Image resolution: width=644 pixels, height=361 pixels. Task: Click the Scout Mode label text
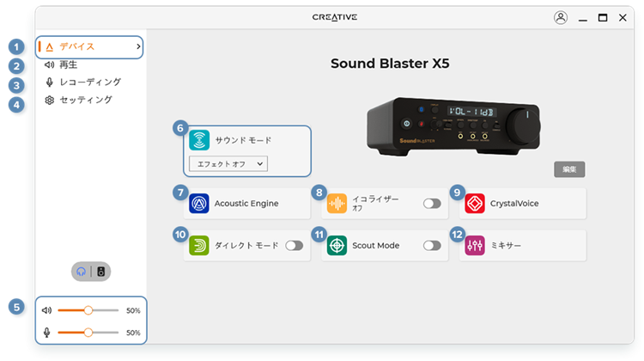coord(376,246)
